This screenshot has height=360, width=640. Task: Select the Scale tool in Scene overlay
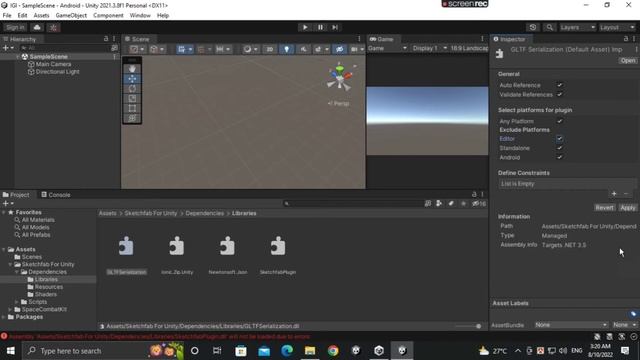tap(132, 98)
